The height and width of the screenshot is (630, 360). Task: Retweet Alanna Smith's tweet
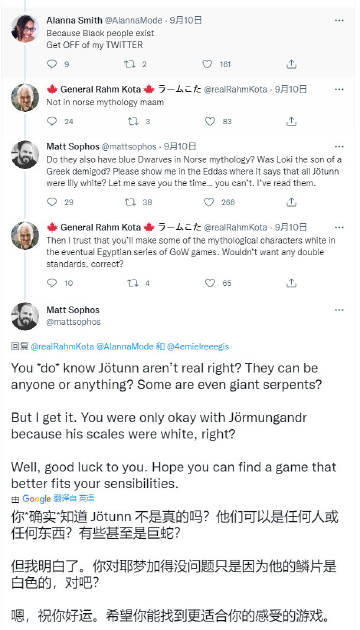(129, 64)
